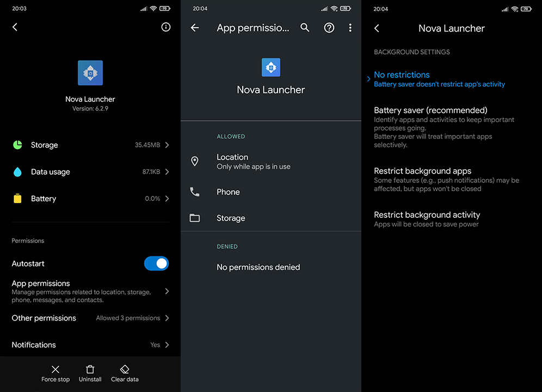
Task: Tap the Force stop X icon
Action: [x=56, y=369]
